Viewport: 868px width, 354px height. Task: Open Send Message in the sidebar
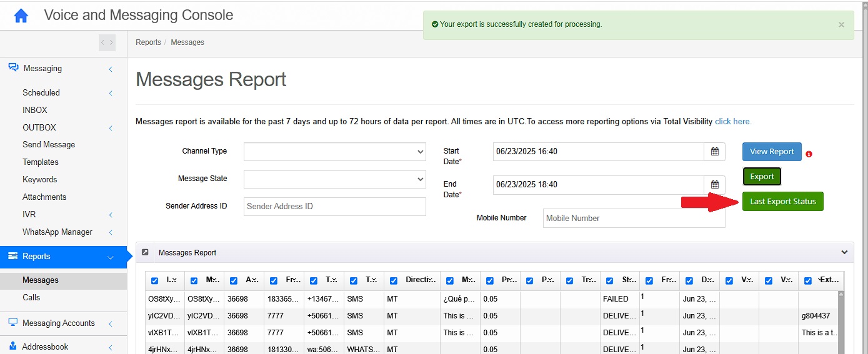pos(49,144)
